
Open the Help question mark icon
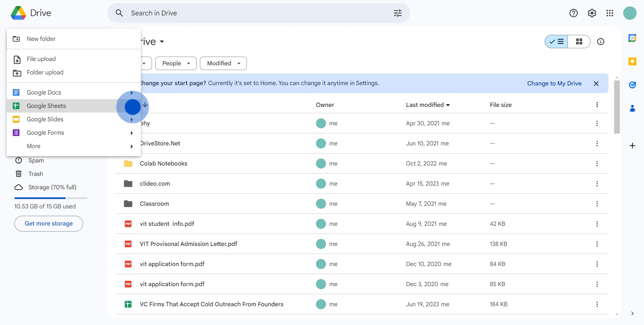pos(574,13)
